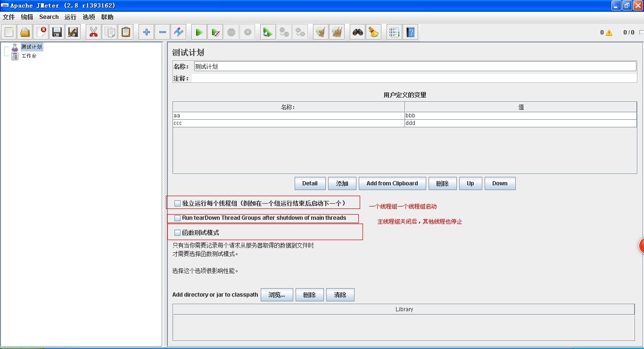Expand all nodes with plus icon

point(147,32)
